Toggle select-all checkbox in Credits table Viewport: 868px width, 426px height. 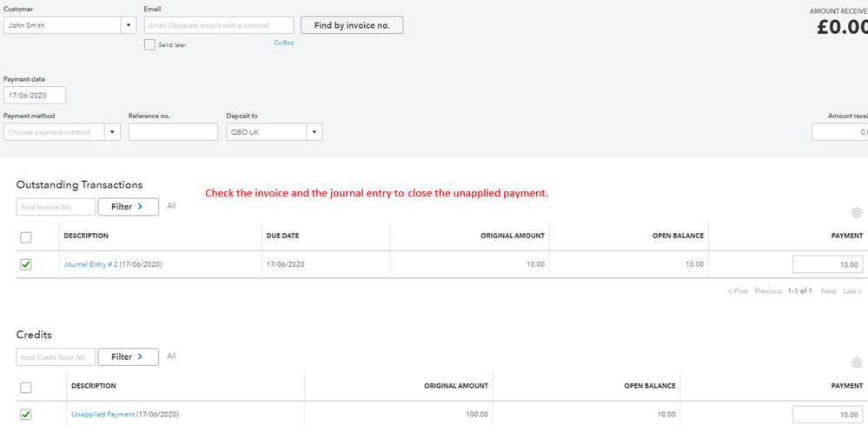click(x=26, y=387)
